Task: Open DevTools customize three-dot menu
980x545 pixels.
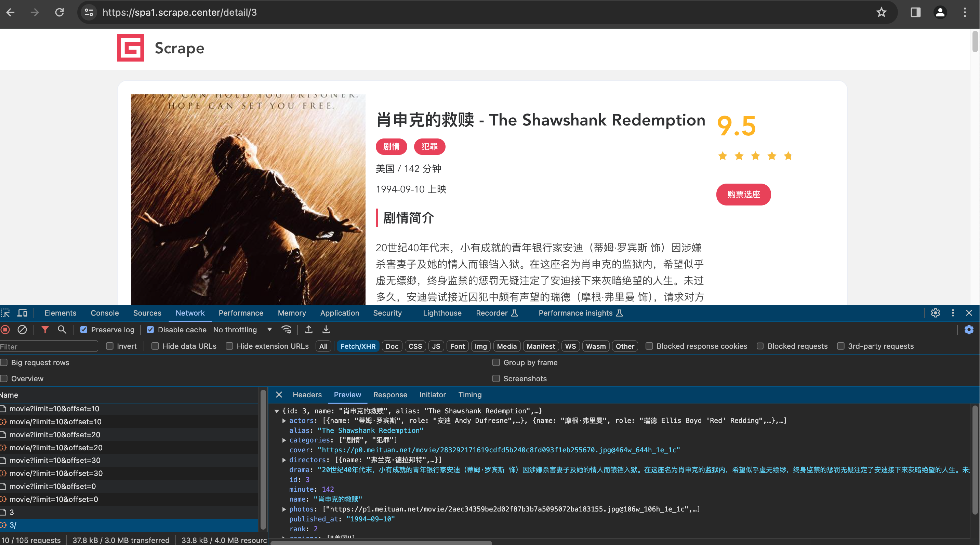Action: (953, 313)
